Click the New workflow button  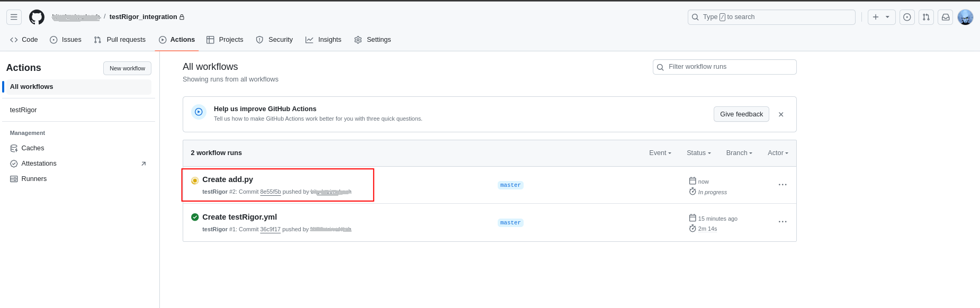coord(127,68)
